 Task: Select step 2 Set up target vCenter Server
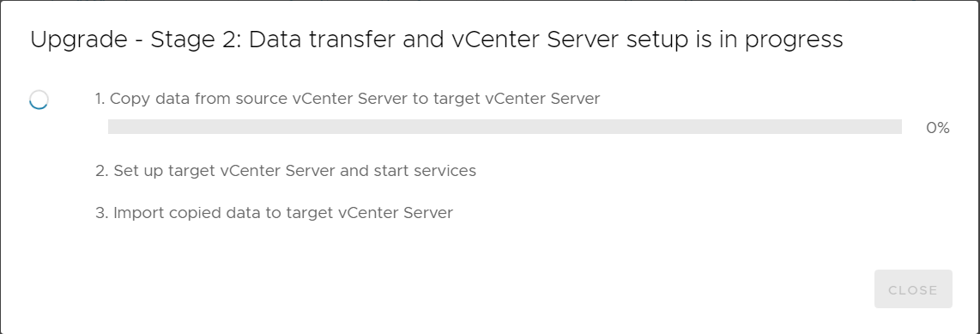[286, 171]
